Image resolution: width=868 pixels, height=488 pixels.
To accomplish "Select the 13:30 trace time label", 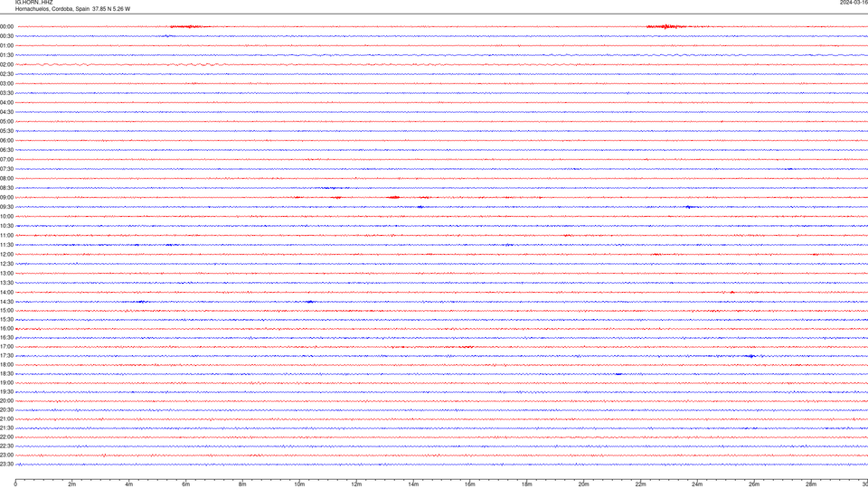I will (6, 283).
